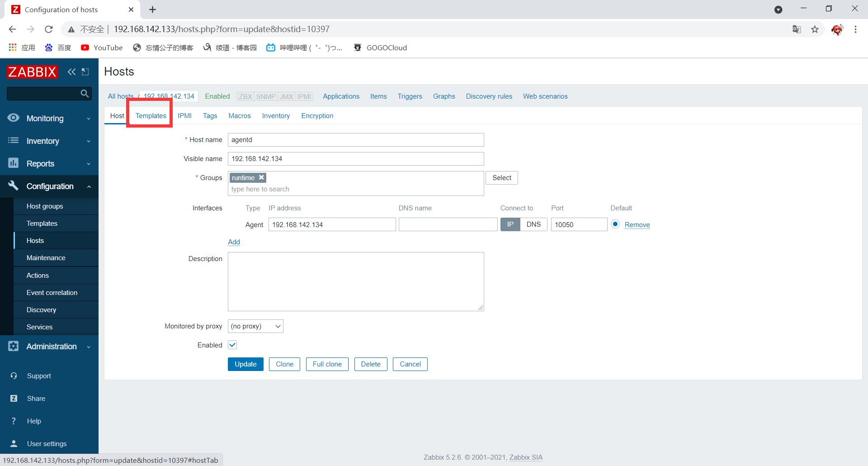Open the Monitored by proxy dropdown

[255, 326]
